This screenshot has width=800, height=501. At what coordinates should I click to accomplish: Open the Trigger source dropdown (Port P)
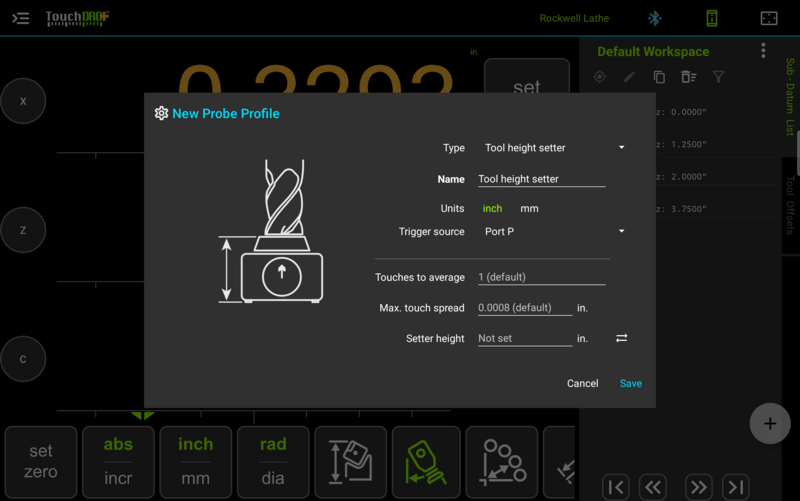(x=554, y=232)
